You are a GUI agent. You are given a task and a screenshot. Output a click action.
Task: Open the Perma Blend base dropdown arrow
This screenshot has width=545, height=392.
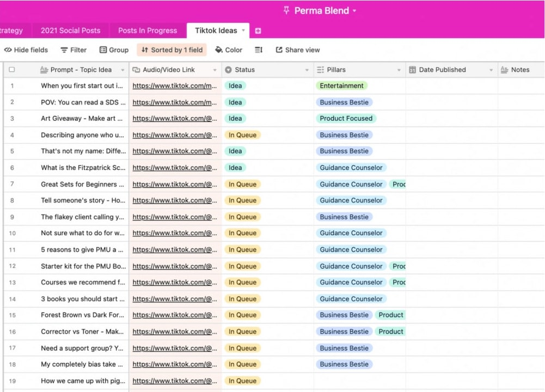354,11
